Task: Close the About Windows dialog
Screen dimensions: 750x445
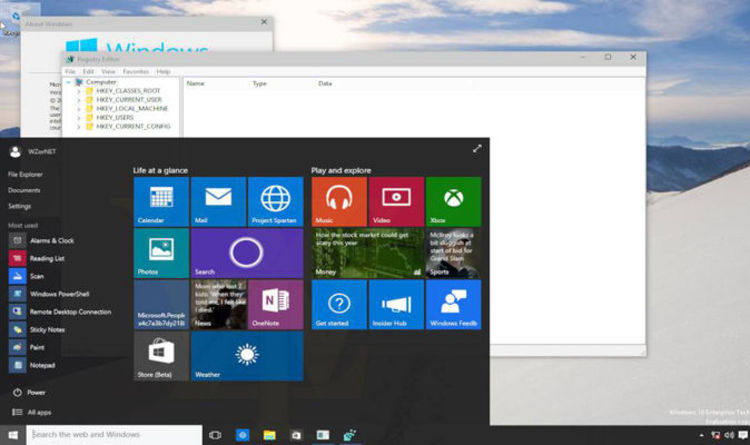Action: (x=264, y=22)
